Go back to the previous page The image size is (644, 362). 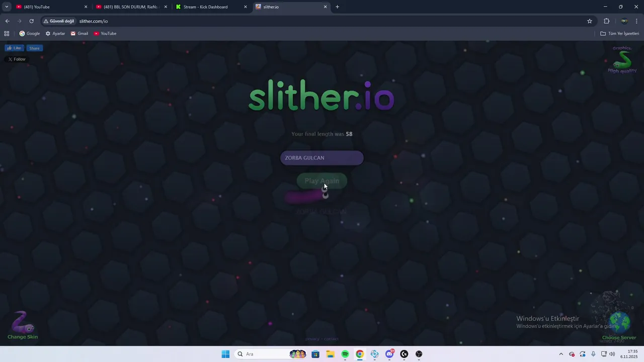7,21
